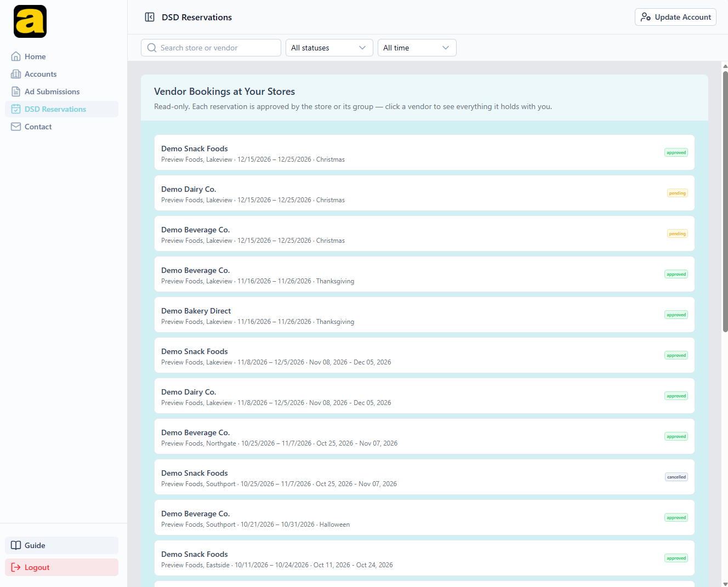This screenshot has height=587, width=728.
Task: Go to Ad Submissions page
Action: 61,92
